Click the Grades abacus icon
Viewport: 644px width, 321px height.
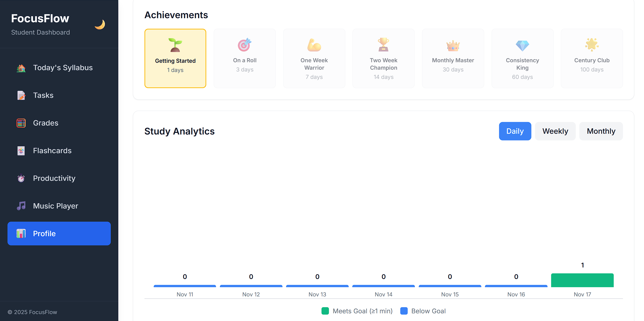(x=21, y=123)
